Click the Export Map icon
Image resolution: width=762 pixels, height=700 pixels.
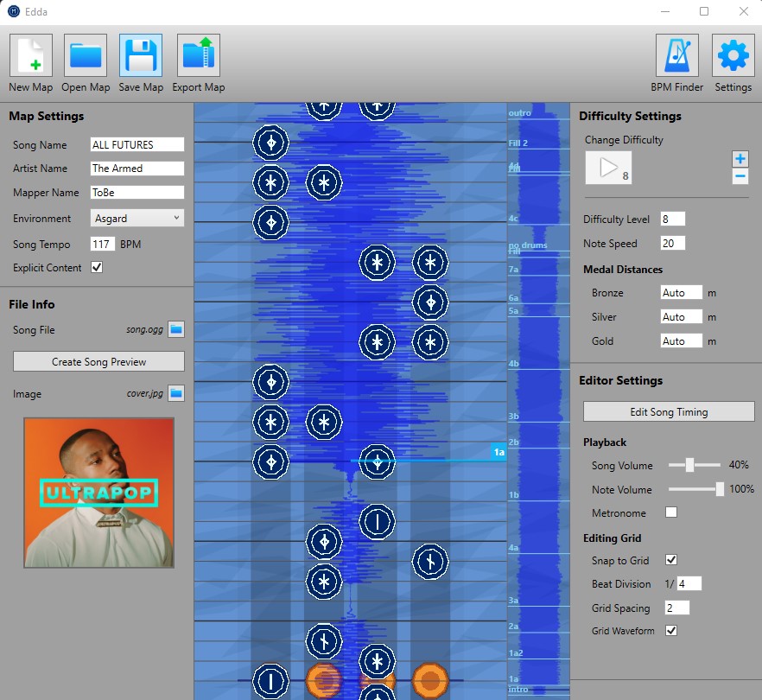tap(199, 55)
